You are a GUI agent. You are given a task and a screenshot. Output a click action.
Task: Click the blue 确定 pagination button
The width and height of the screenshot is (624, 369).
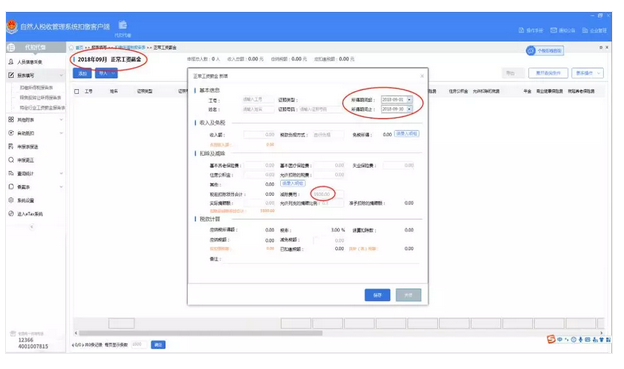(x=158, y=345)
